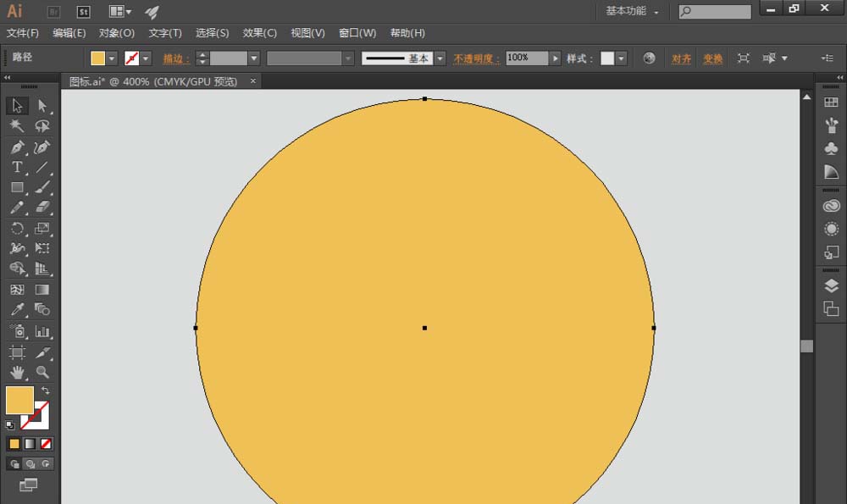Choose the Column Graph tool
Screen dimensions: 847x504
click(42, 330)
